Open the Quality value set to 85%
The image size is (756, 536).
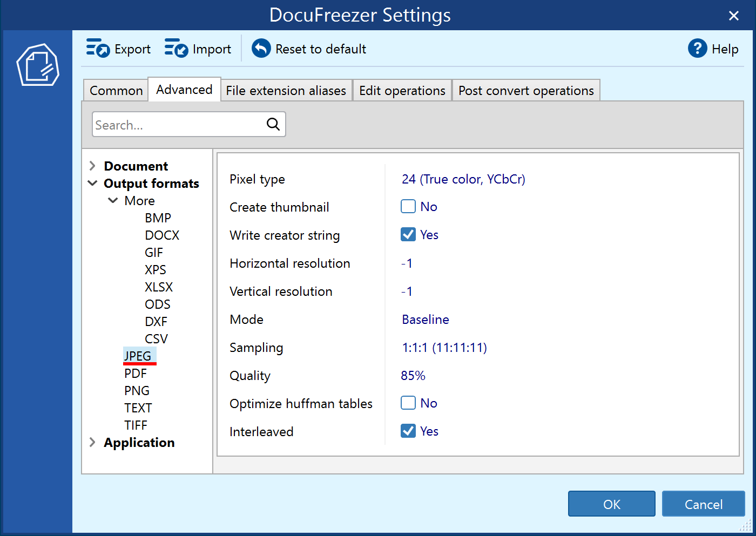pyautogui.click(x=413, y=375)
